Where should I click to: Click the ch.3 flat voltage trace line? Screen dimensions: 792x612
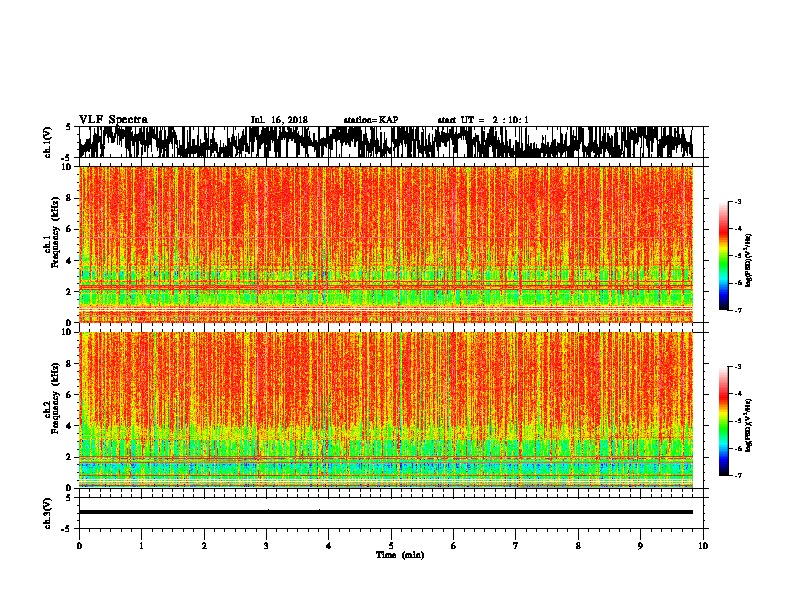[386, 512]
